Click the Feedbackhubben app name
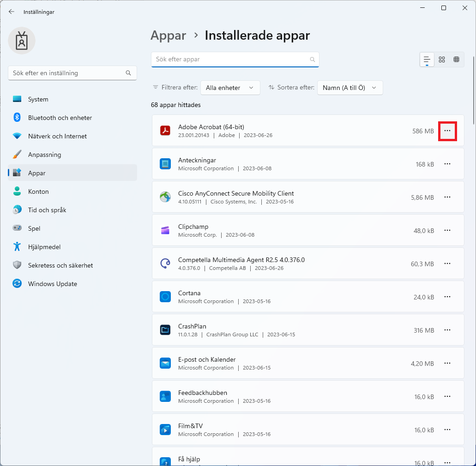 coord(203,393)
